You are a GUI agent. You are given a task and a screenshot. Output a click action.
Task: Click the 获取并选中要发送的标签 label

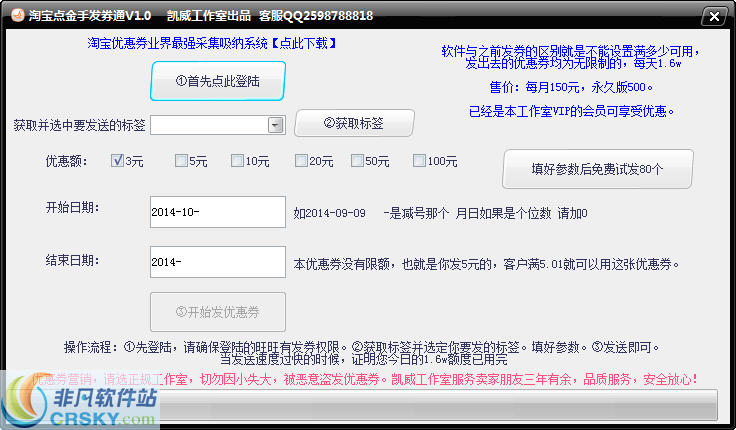click(79, 125)
